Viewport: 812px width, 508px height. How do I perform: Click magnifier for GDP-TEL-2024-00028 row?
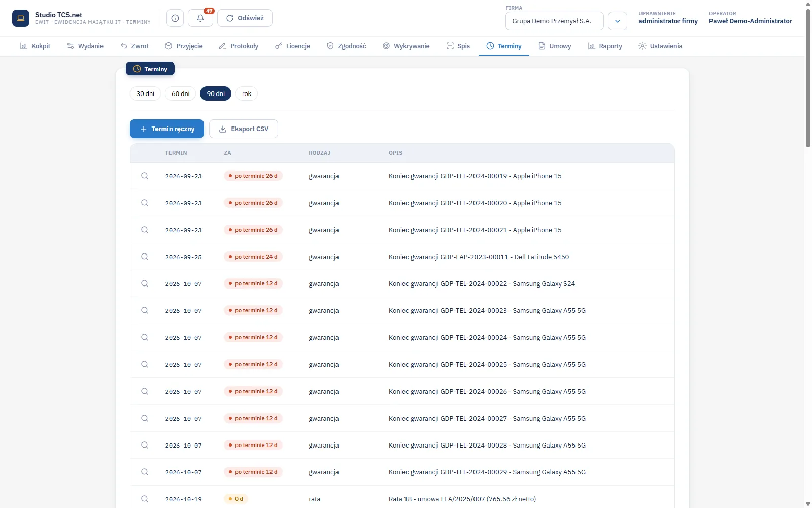click(145, 445)
